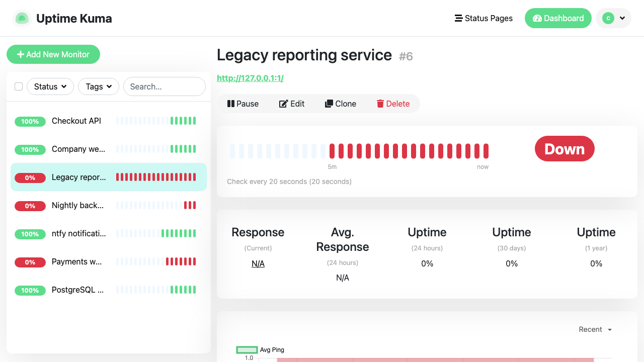This screenshot has width=644, height=362.
Task: Click the N/A current response value
Action: click(x=258, y=263)
